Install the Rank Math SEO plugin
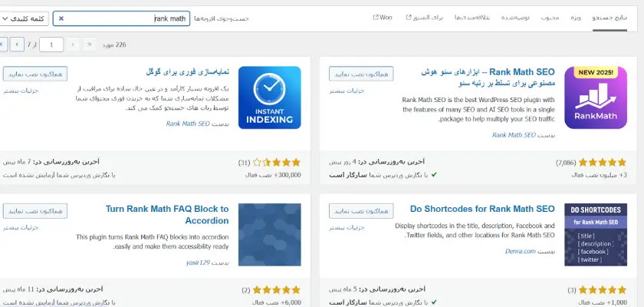Screen dimensions: 644x307 361,74
